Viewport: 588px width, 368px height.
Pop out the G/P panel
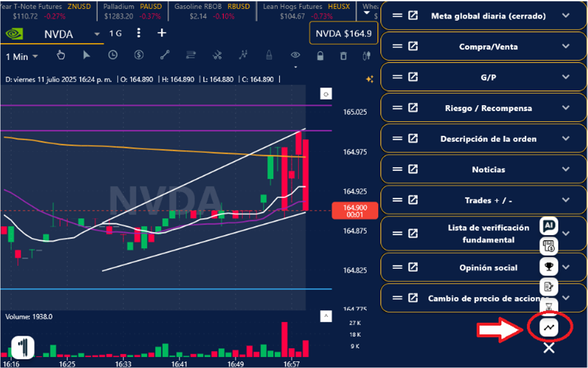point(413,77)
